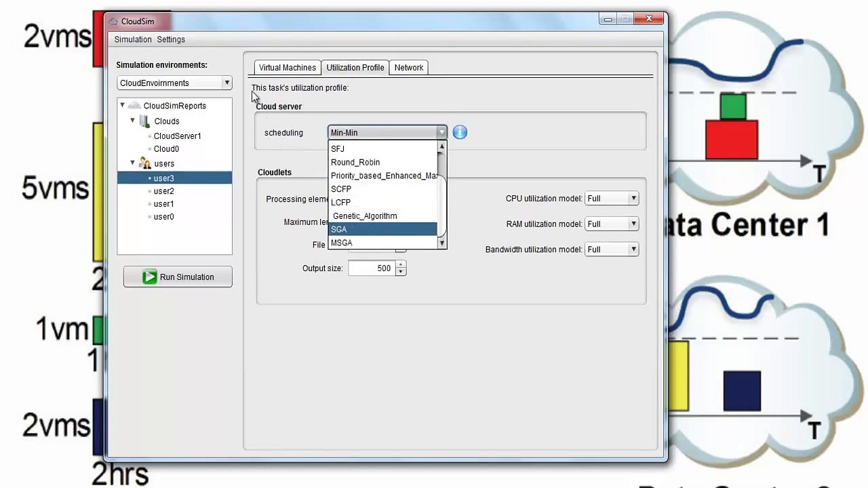Choose Priority_based_Enhanced_Max from scheduling list
The width and height of the screenshot is (868, 488).
click(383, 176)
